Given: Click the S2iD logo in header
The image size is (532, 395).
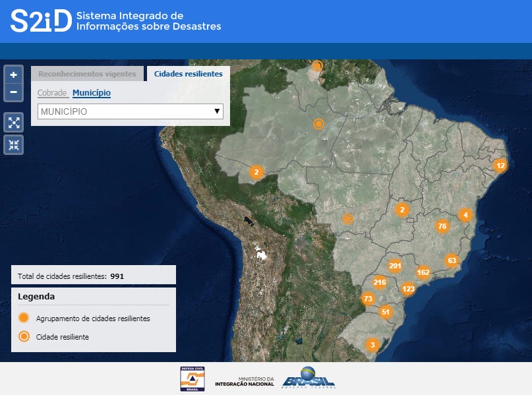Looking at the screenshot, I should (x=40, y=20).
